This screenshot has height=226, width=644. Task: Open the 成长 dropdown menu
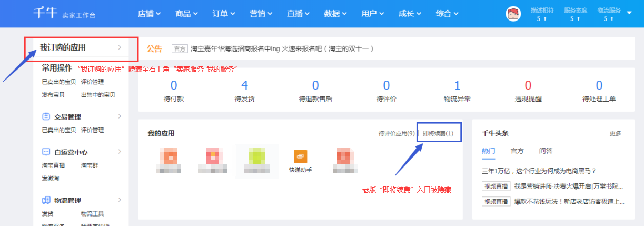pyautogui.click(x=410, y=14)
